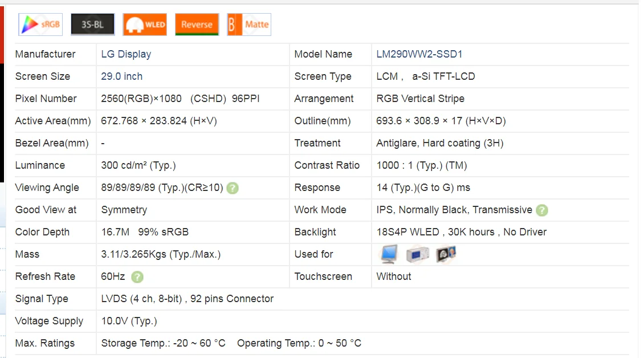Select the color depth value 16.7M 99% sRGB
This screenshot has width=644, height=358.
pos(145,232)
